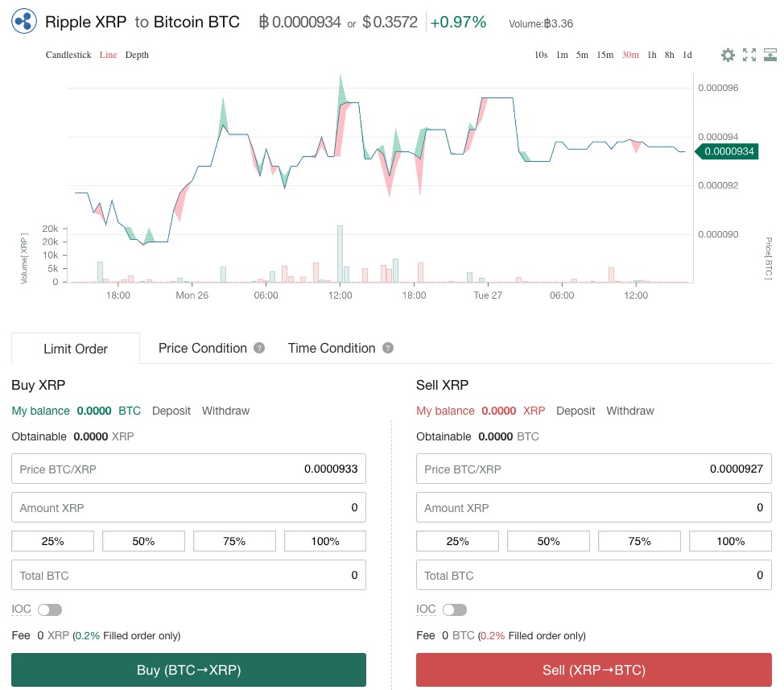Choose 50% in Sell XRP panel
The height and width of the screenshot is (690, 784).
pyautogui.click(x=548, y=541)
